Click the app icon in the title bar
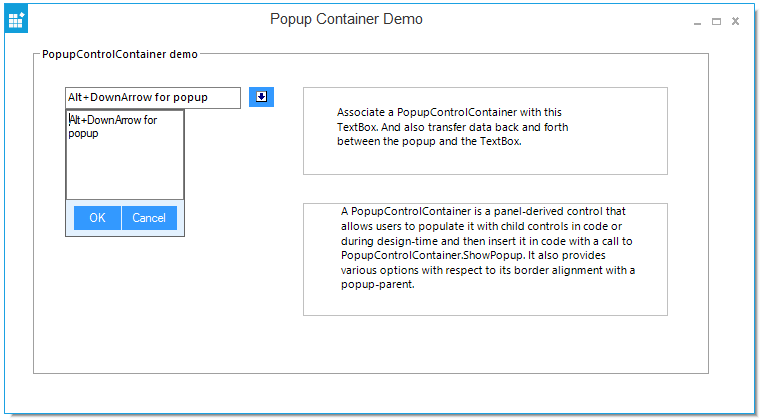 [x=16, y=19]
